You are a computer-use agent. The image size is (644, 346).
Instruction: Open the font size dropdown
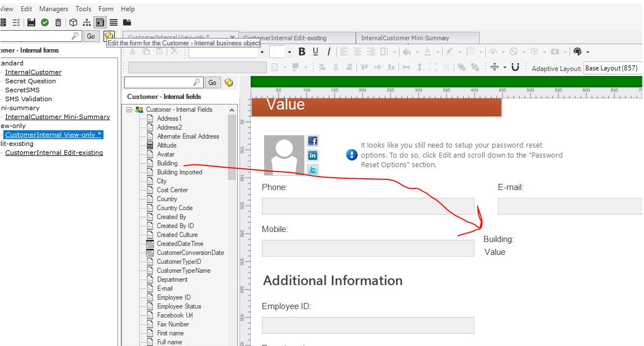[x=289, y=52]
